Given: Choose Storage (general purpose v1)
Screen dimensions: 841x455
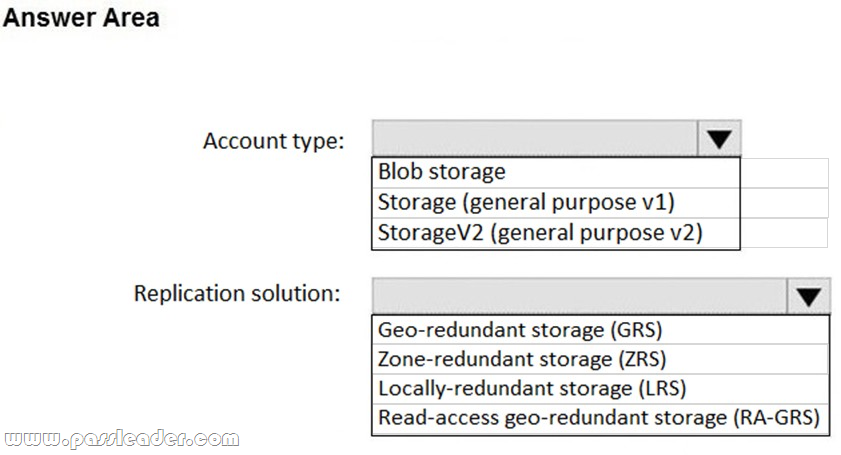Looking at the screenshot, I should pos(526,202).
